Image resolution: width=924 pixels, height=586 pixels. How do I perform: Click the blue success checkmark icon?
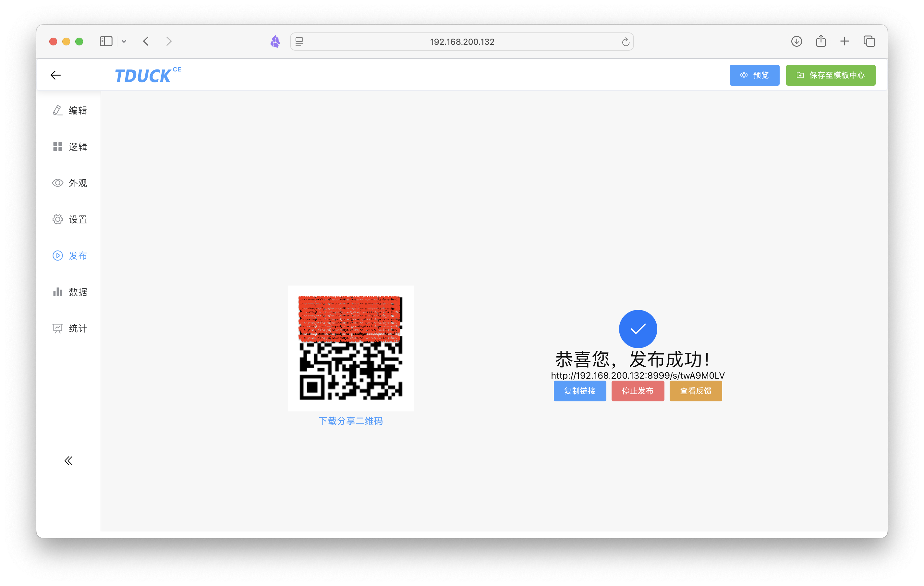coord(638,329)
